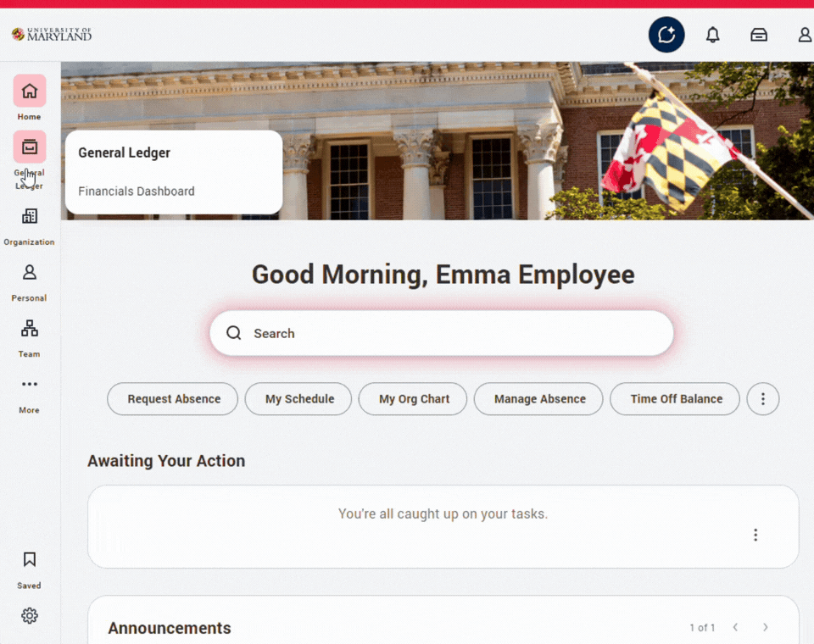This screenshot has height=644, width=814.
Task: Open the Financials Dashboard flyout item
Action: [x=137, y=192]
